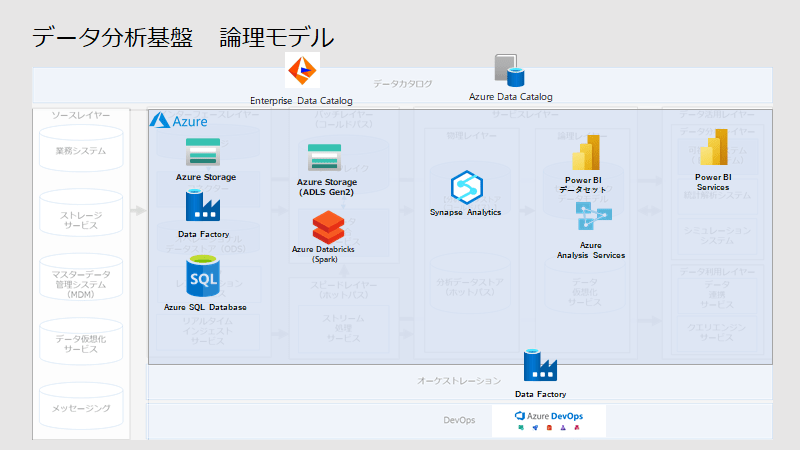Image resolution: width=800 pixels, height=450 pixels.
Task: Select the faded シミュレーションシステム box
Action: click(717, 236)
